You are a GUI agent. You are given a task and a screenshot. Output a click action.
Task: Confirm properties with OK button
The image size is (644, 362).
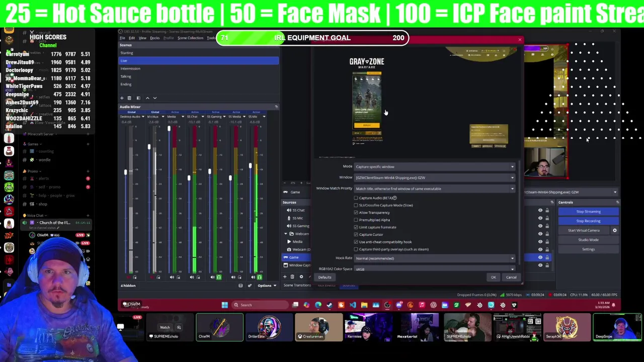pyautogui.click(x=493, y=278)
